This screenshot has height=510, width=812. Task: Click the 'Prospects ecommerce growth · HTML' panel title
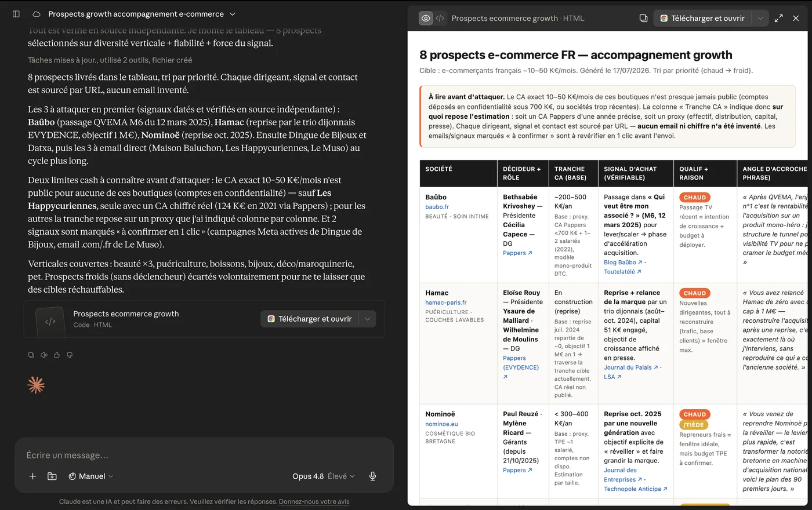click(x=518, y=18)
